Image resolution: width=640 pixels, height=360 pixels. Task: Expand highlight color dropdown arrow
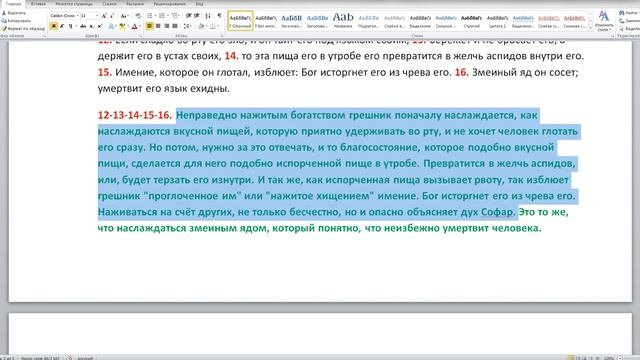(x=128, y=26)
